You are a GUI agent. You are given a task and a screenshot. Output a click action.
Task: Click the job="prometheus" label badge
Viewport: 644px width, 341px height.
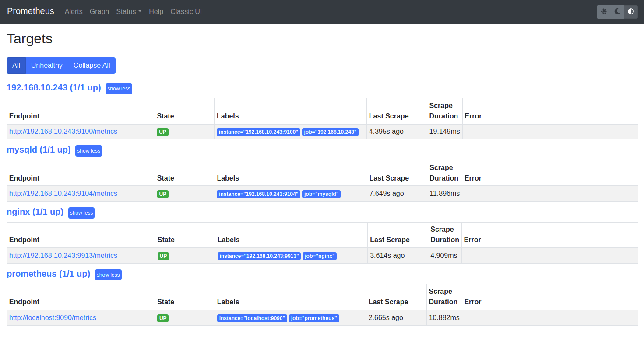314,318
